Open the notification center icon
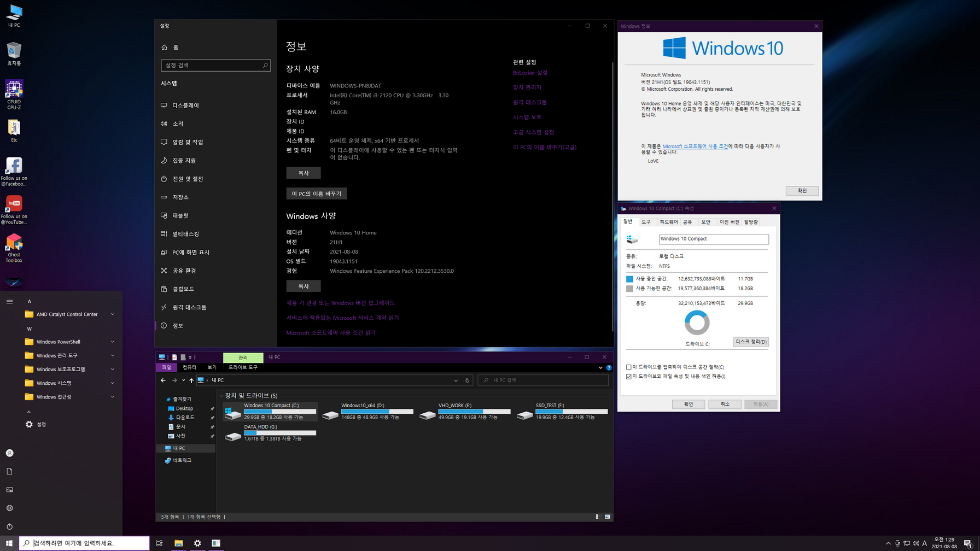The image size is (980, 551). (x=967, y=543)
